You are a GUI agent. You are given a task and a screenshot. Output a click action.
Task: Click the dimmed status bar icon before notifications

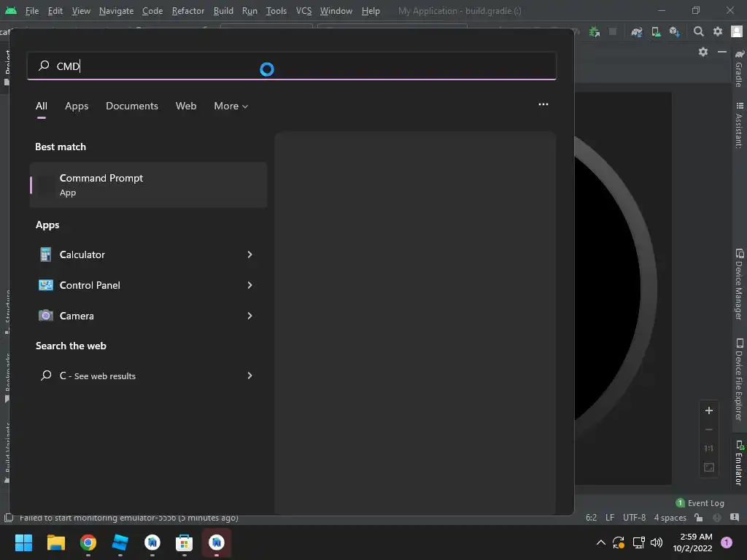[717, 518]
